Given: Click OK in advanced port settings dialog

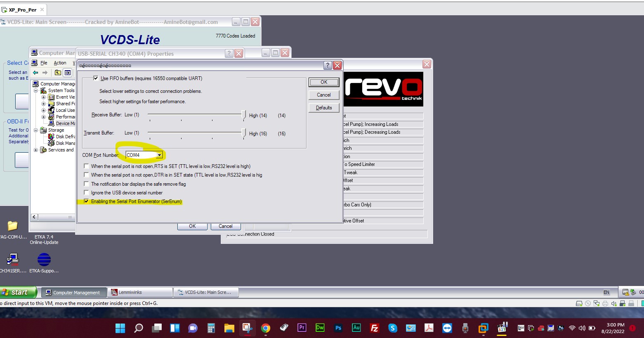Looking at the screenshot, I should 324,82.
